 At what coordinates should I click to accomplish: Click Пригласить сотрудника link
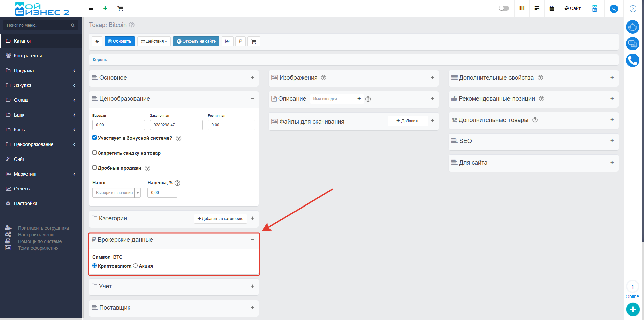tap(44, 228)
